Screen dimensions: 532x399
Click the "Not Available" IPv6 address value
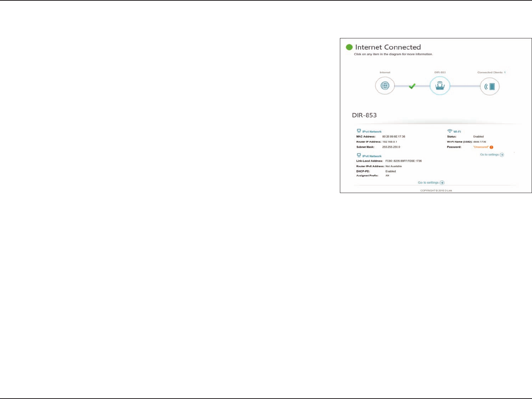point(393,166)
